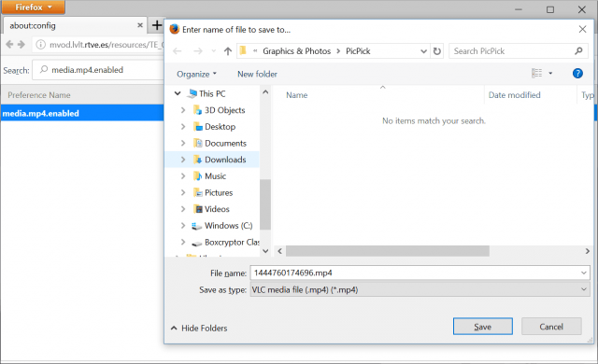Click the tree scrollbar up arrow
Image resolution: width=598 pixels, height=364 pixels.
[x=265, y=92]
